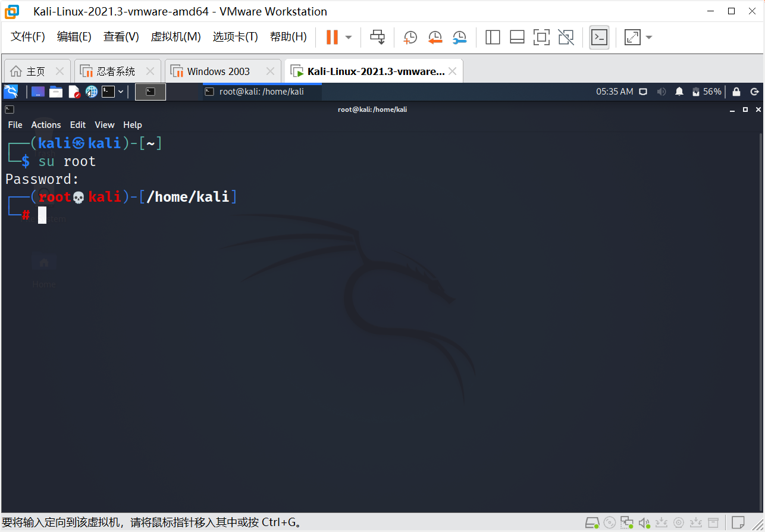Launch the web browser from the Kali panel
This screenshot has height=532, width=765.
click(x=91, y=92)
